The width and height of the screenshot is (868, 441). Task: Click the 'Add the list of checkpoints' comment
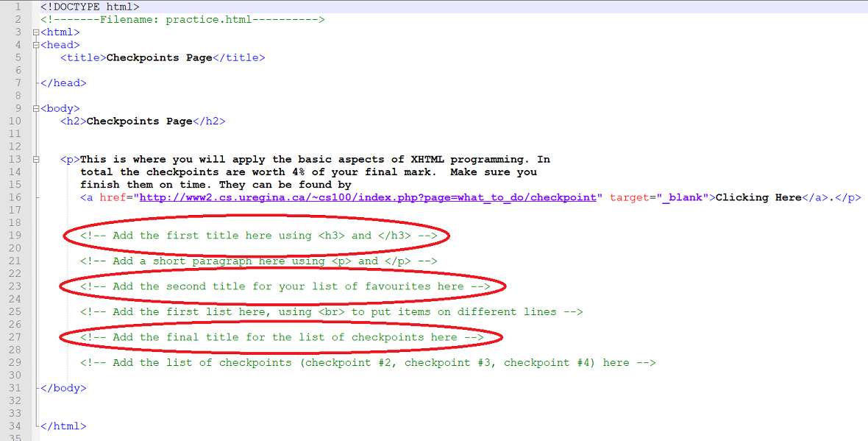tap(368, 364)
